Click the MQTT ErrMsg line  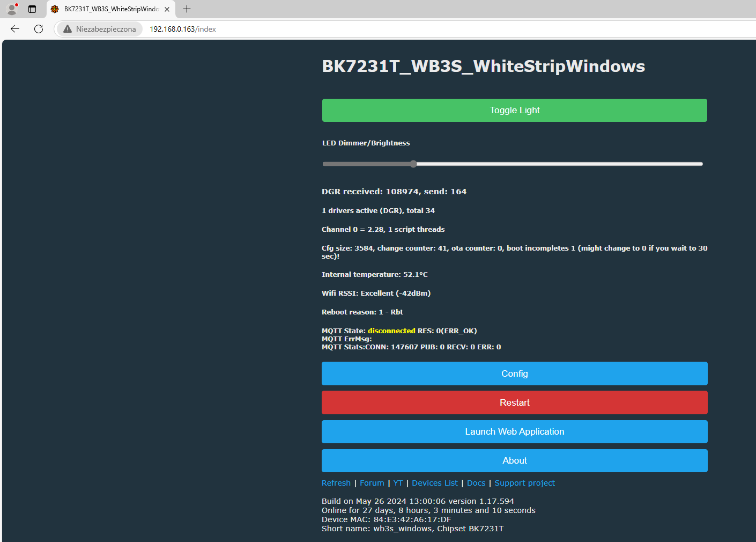[347, 339]
